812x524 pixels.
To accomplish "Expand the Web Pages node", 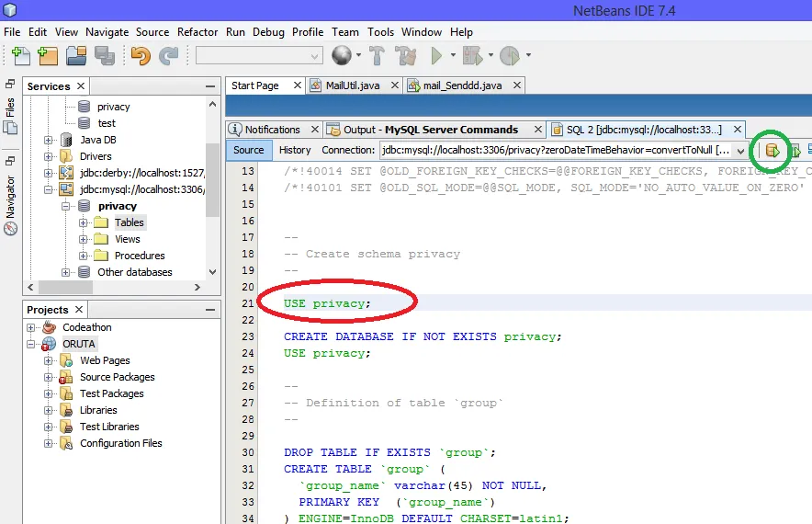I will tap(48, 360).
